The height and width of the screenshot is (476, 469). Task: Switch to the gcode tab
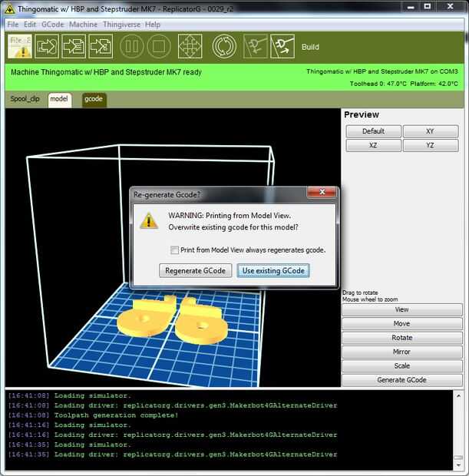94,100
